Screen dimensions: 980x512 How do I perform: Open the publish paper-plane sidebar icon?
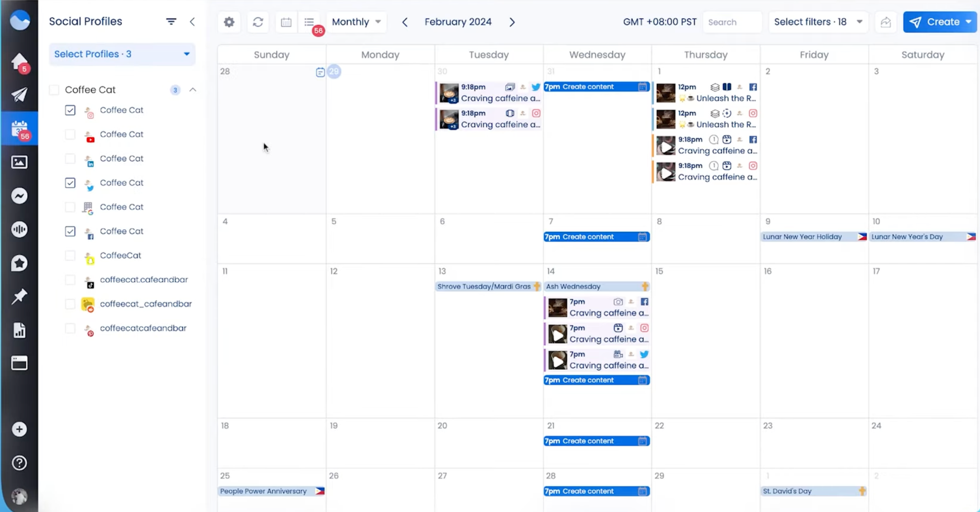(19, 95)
